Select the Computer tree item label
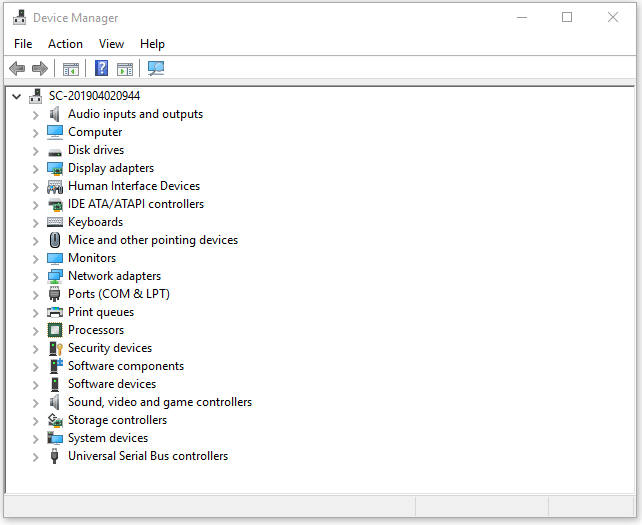 95,132
